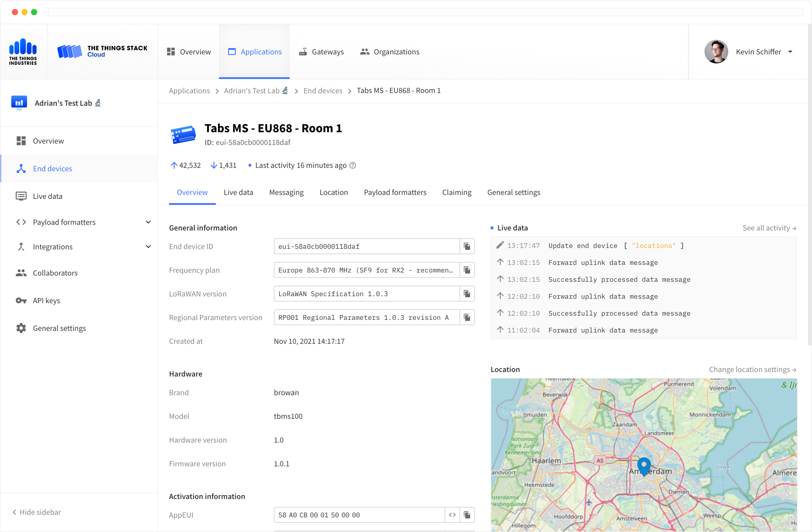This screenshot has width=812, height=532.
Task: Toggle the AppEUI eye/view icon
Action: tap(452, 515)
